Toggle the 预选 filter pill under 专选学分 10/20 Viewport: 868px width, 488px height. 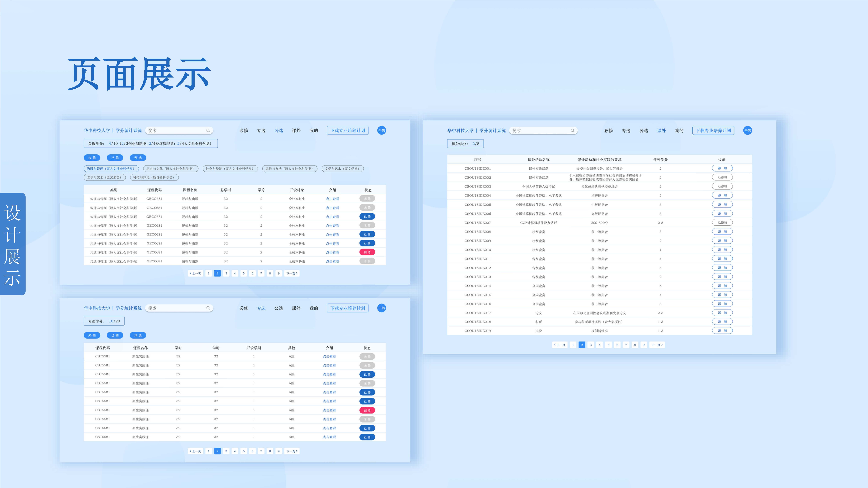tap(138, 335)
